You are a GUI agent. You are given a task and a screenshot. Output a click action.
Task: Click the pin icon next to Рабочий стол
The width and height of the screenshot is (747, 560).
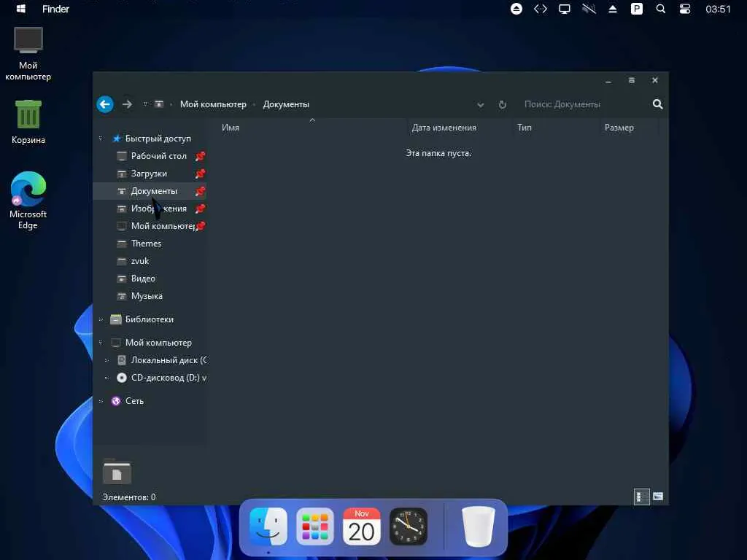click(x=200, y=156)
